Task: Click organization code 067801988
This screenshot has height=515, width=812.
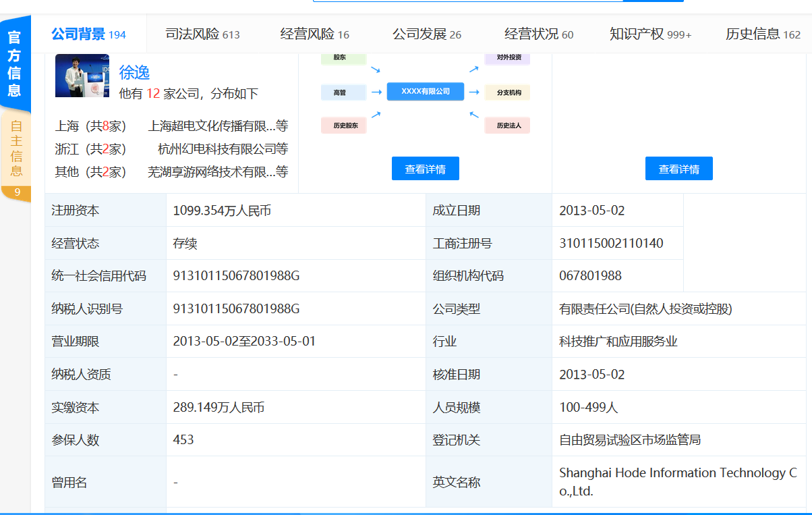Action: (590, 276)
